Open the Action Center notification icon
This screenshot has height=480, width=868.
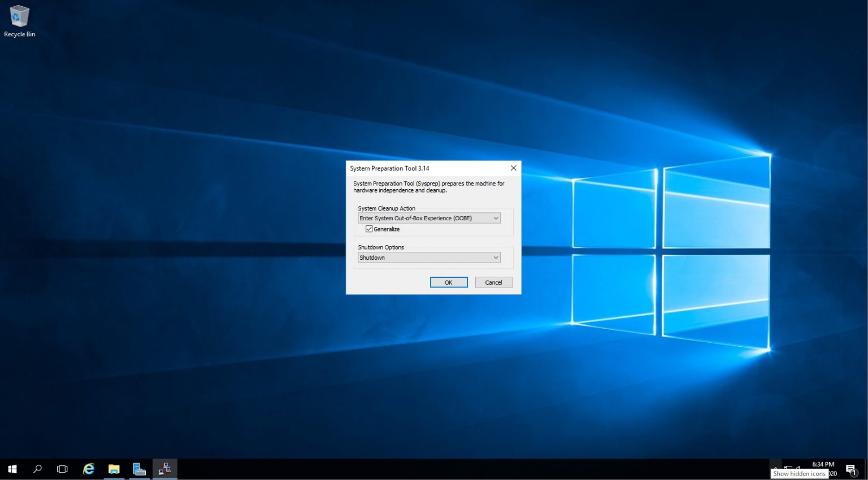[850, 469]
